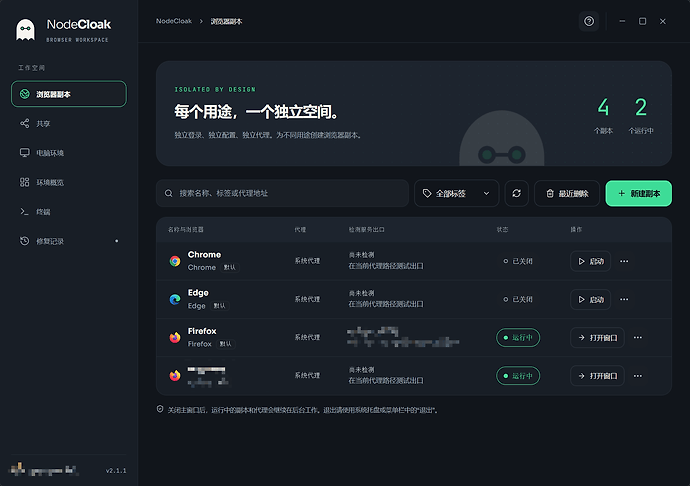The image size is (690, 486).
Task: Click the search magnifier icon
Action: pos(169,193)
